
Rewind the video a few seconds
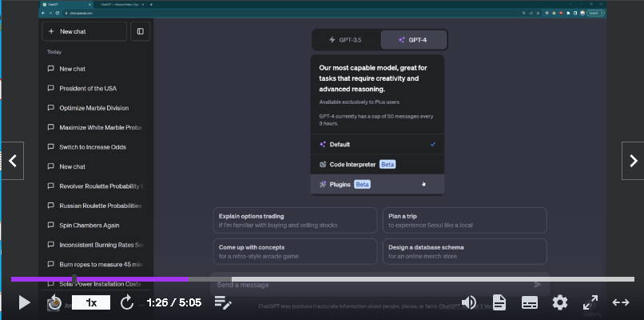[x=54, y=302]
